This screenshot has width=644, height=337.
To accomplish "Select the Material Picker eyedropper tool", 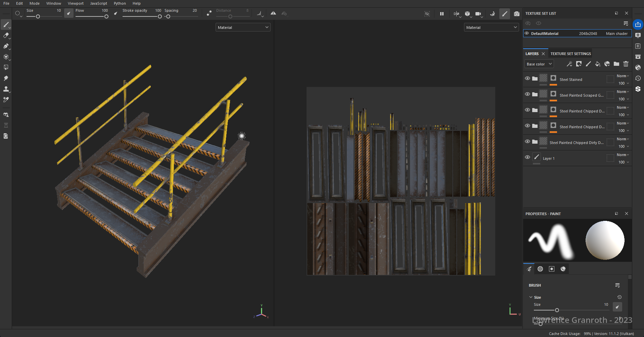I will [6, 100].
